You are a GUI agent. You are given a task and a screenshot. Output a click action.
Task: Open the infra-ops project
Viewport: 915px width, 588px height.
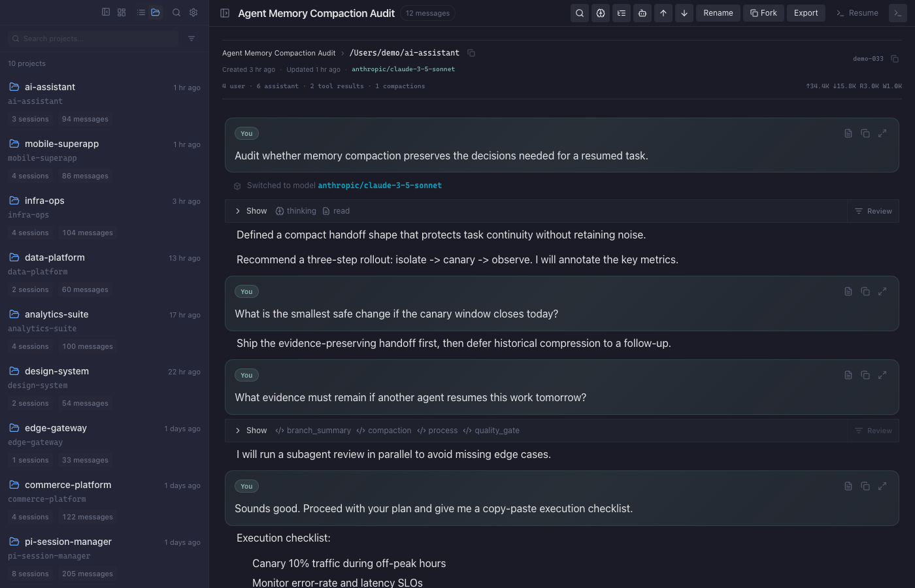pyautogui.click(x=105, y=216)
